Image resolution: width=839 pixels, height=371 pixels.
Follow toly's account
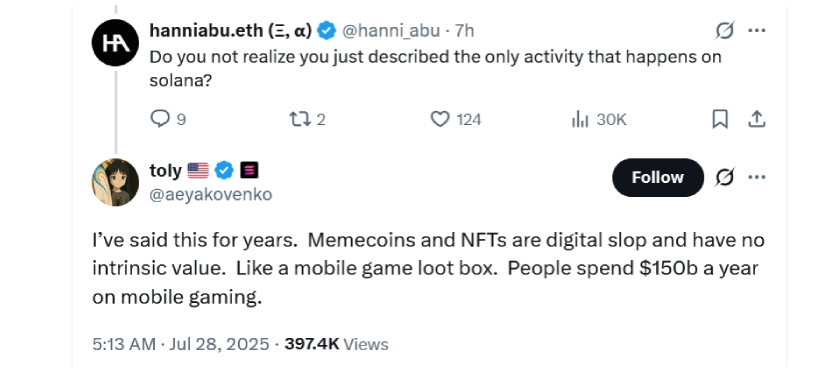(x=657, y=177)
